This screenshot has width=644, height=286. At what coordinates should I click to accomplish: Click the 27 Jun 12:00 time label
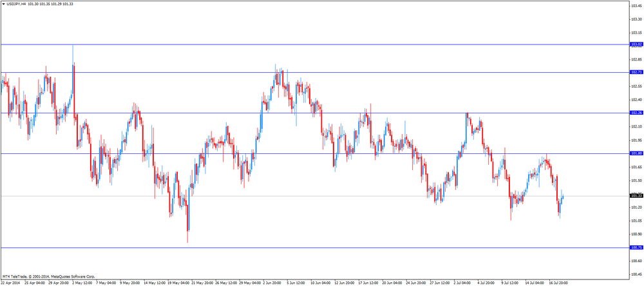coord(440,283)
